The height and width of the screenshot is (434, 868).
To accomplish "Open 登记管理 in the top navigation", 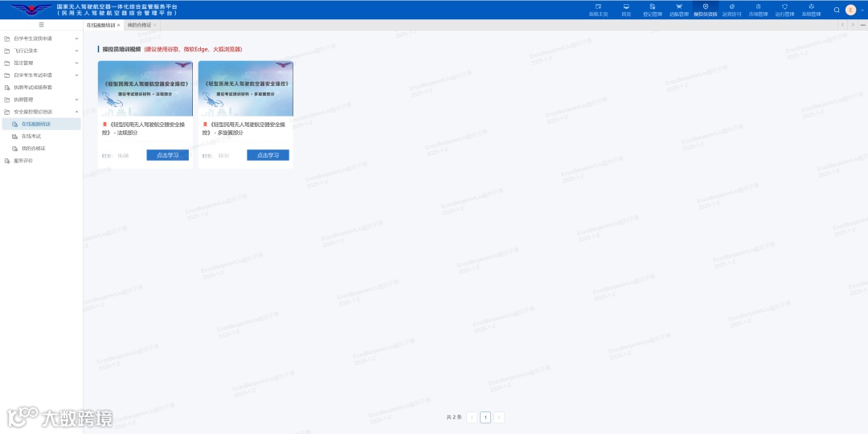I will [x=652, y=10].
